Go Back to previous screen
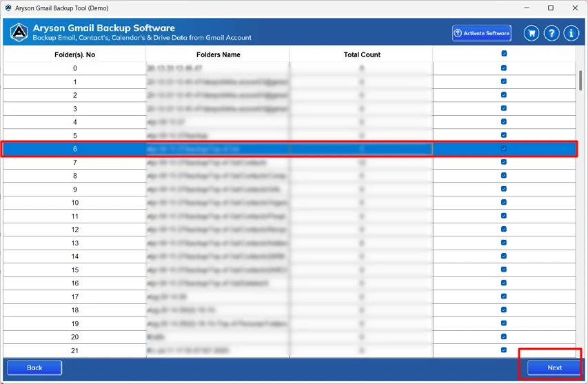Screen dimensions: 588x384 point(34,367)
